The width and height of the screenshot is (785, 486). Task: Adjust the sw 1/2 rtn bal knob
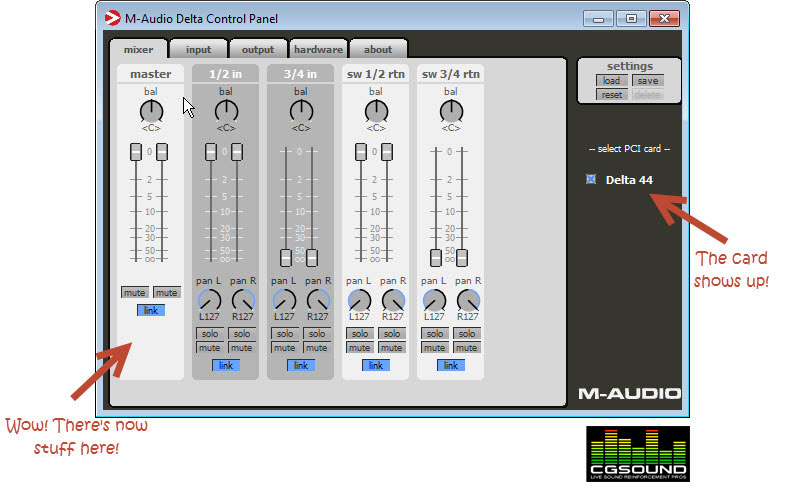(x=376, y=111)
